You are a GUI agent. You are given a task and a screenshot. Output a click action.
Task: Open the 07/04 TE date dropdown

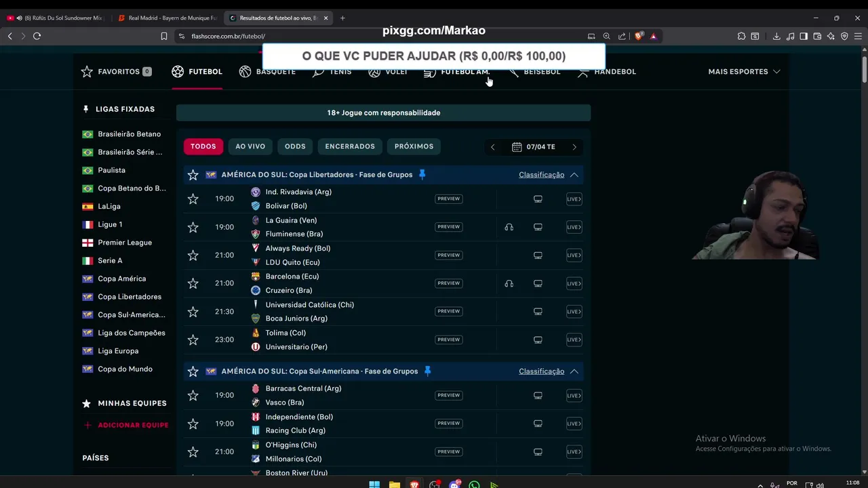click(534, 146)
